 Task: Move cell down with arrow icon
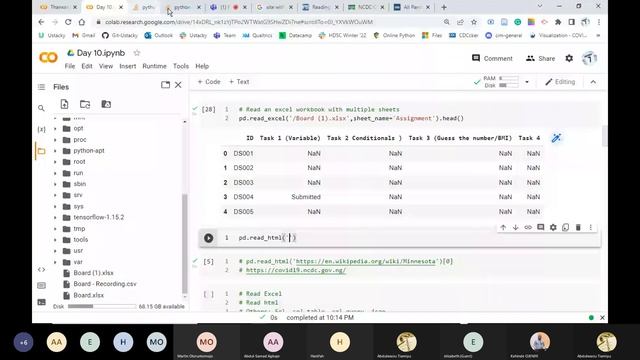tap(516, 227)
